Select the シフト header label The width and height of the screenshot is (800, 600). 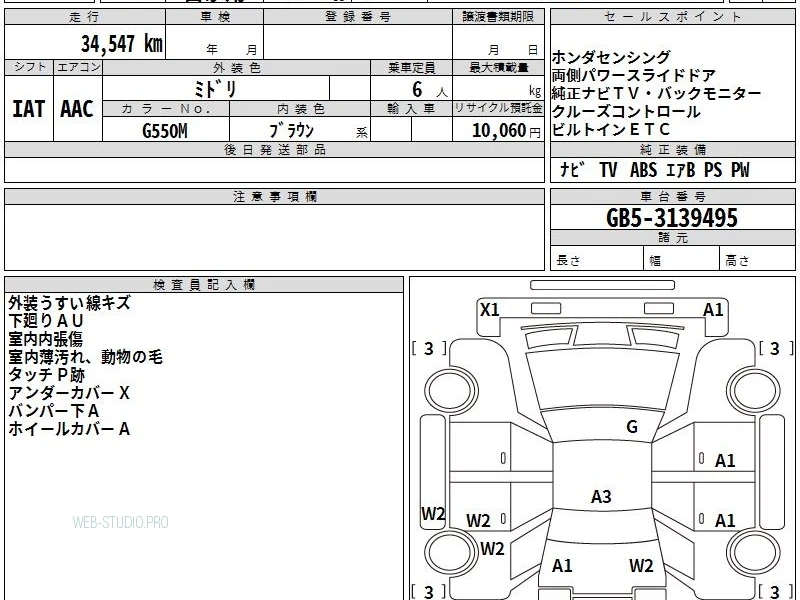click(29, 67)
